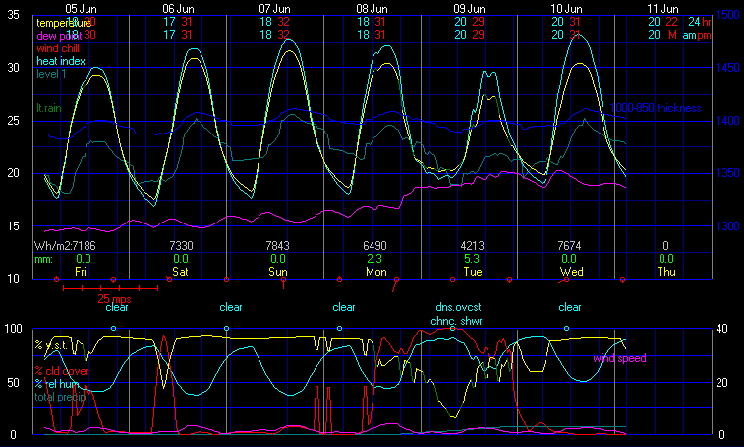The image size is (744, 447).
Task: Click the "24" hr legend label
Action: (694, 22)
